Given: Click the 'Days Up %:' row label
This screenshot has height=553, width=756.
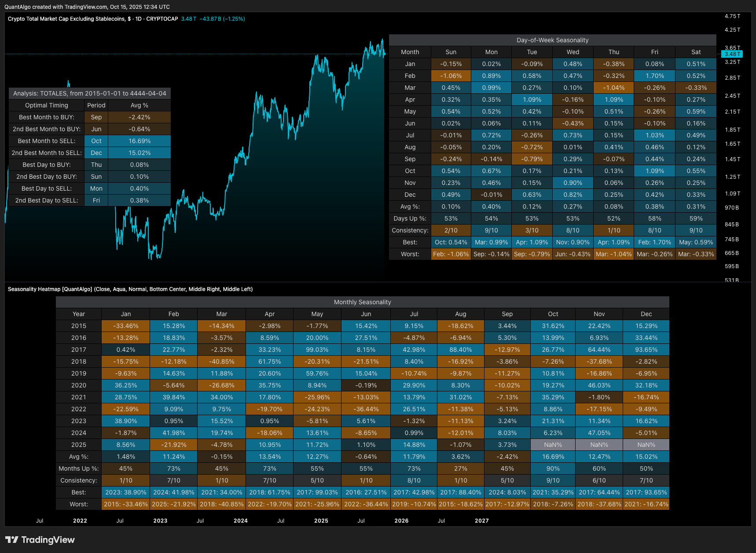Looking at the screenshot, I should point(410,218).
